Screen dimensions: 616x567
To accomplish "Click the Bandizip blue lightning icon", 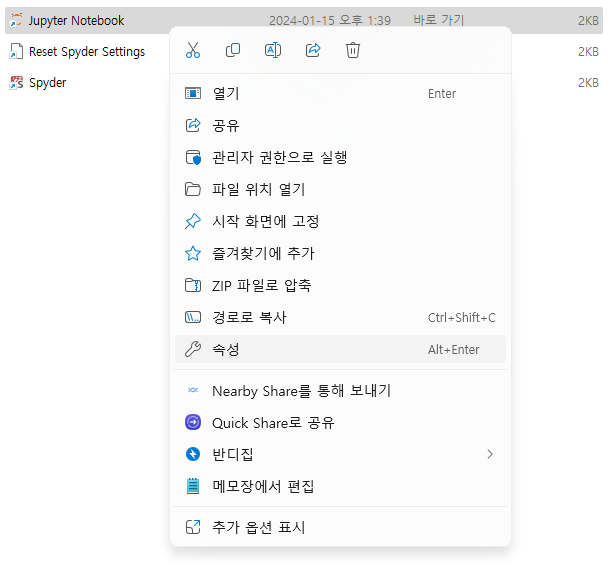I will tap(193, 454).
